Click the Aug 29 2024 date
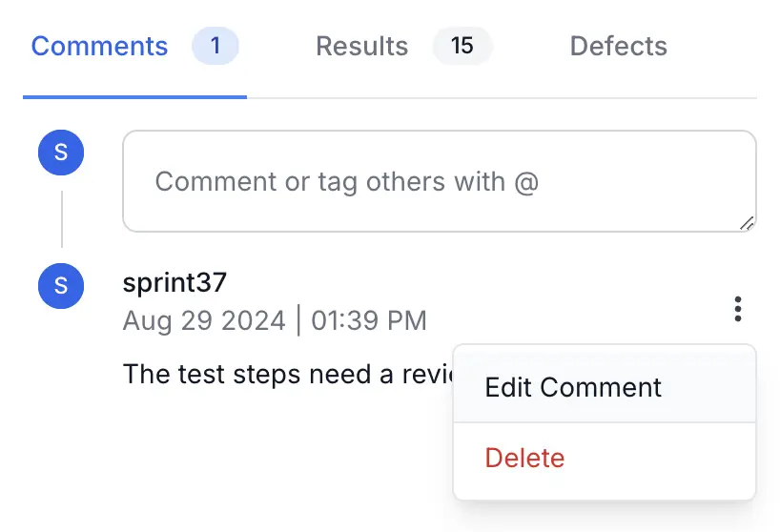This screenshot has width=780, height=532. click(x=204, y=320)
